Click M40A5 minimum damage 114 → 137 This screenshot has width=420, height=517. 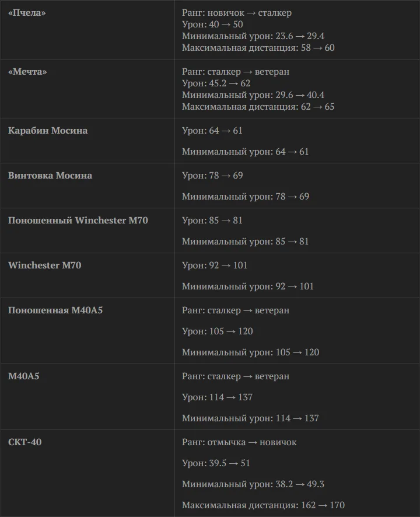click(x=251, y=418)
